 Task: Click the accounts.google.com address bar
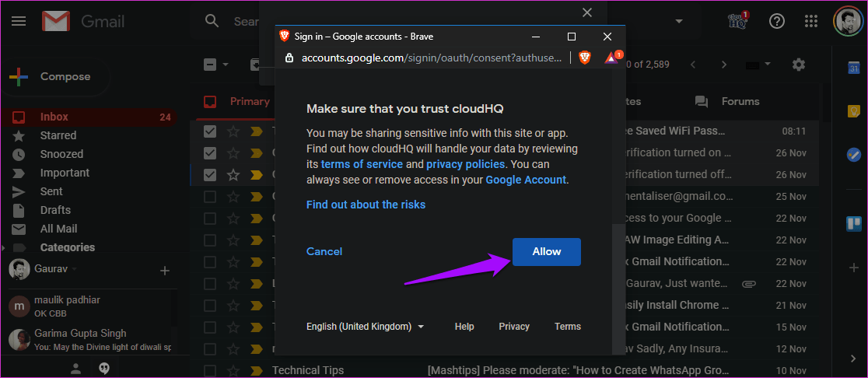point(432,58)
